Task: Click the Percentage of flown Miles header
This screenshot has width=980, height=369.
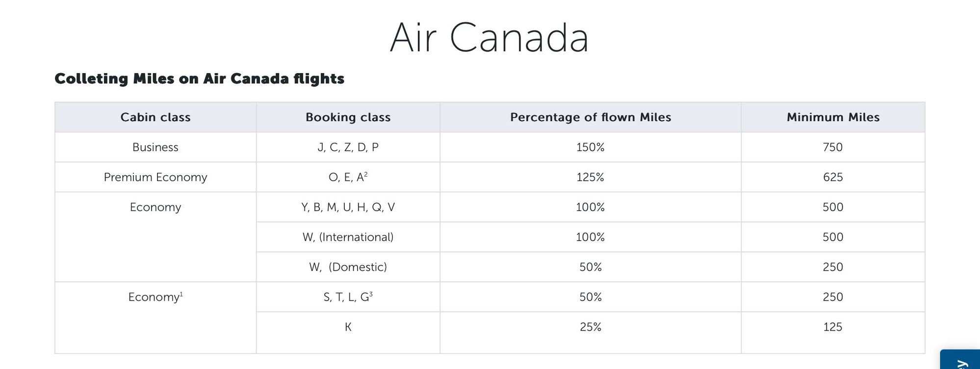Action: [x=590, y=117]
